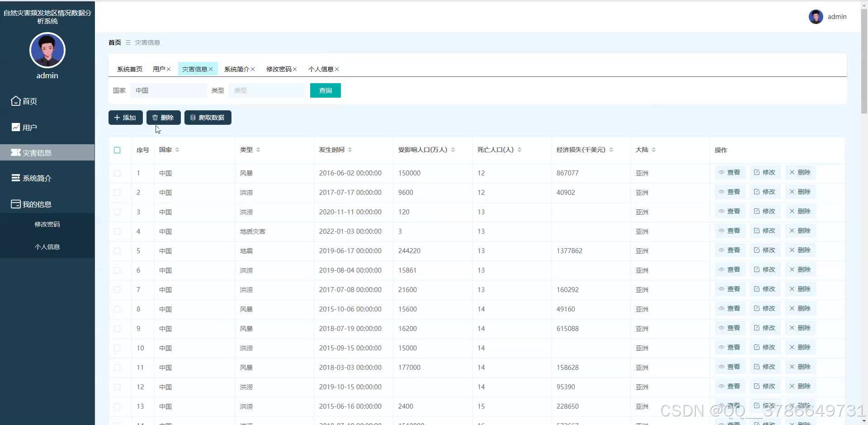
Task: Click the toolbar 删除 batch delete button
Action: (x=164, y=118)
